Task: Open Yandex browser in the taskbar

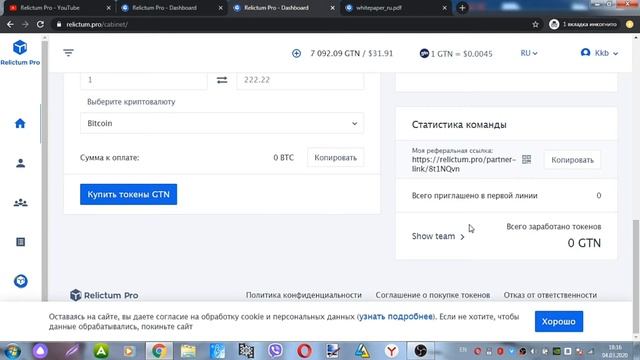Action: pyautogui.click(x=391, y=351)
